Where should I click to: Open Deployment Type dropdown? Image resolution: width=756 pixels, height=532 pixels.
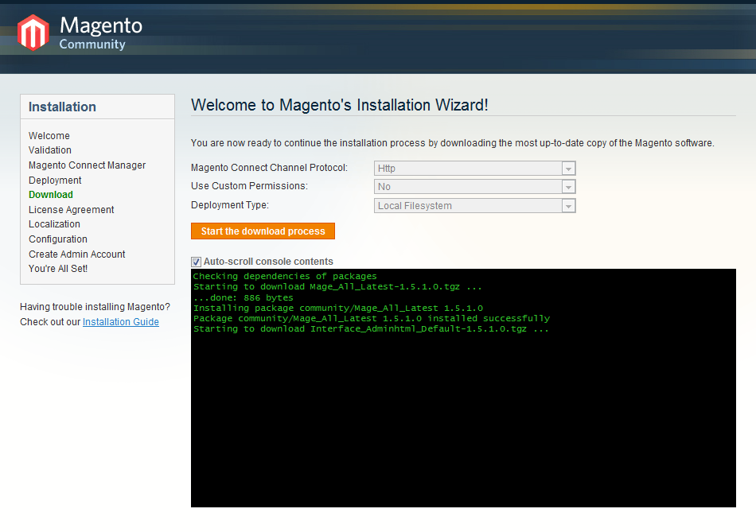[x=474, y=206]
